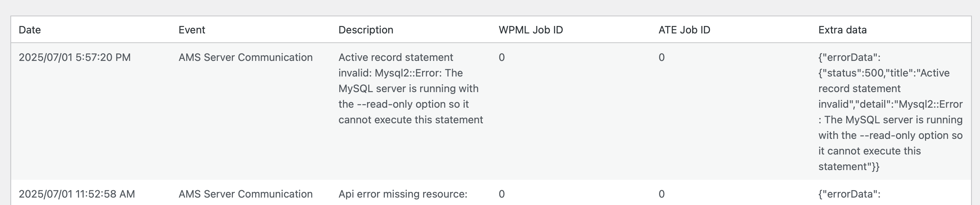The height and width of the screenshot is (205, 980).
Task: Click the Active record statement invalid description
Action: [x=411, y=89]
